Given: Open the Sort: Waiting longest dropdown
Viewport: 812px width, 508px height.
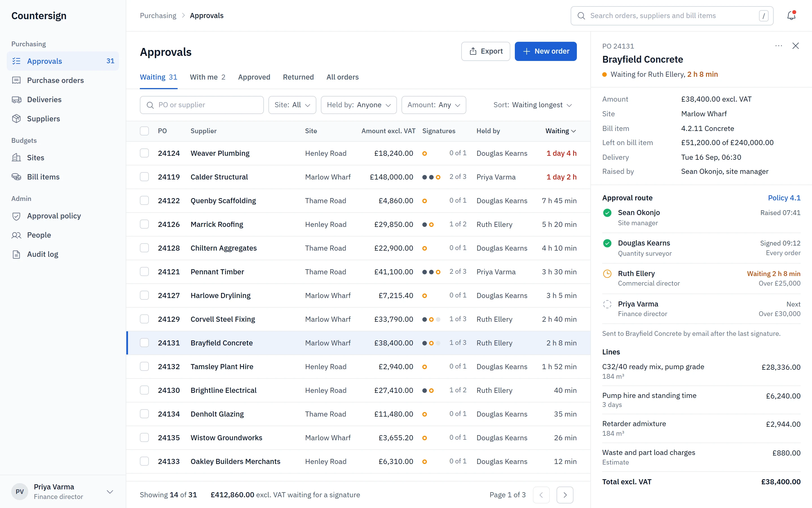Looking at the screenshot, I should point(533,105).
